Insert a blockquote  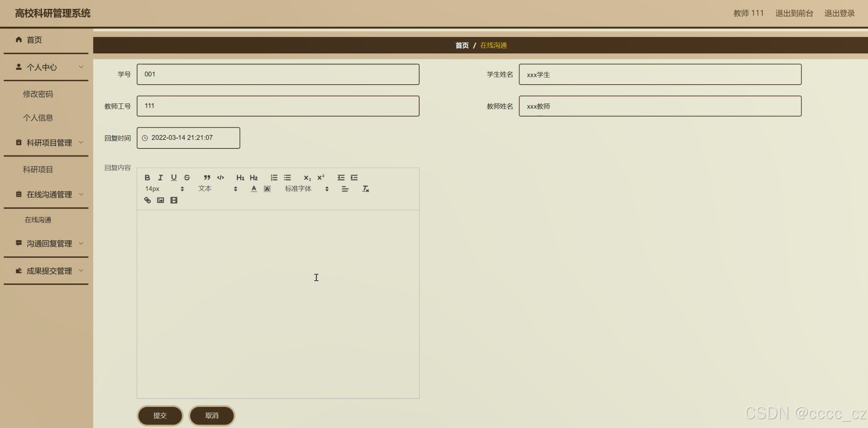(207, 178)
